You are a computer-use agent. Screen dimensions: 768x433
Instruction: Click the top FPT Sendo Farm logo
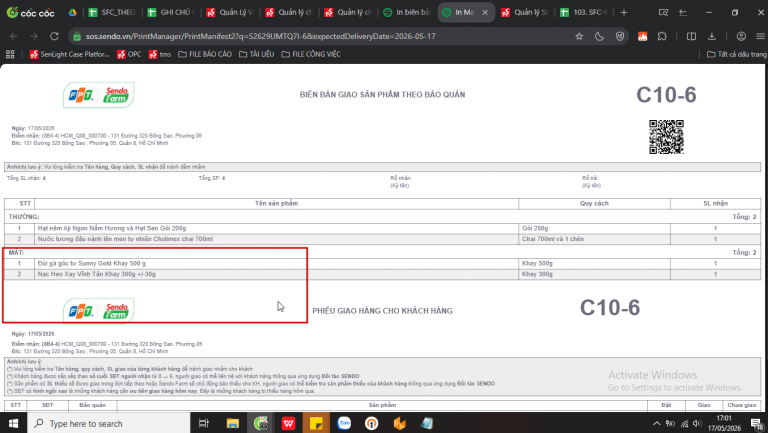[x=98, y=95]
